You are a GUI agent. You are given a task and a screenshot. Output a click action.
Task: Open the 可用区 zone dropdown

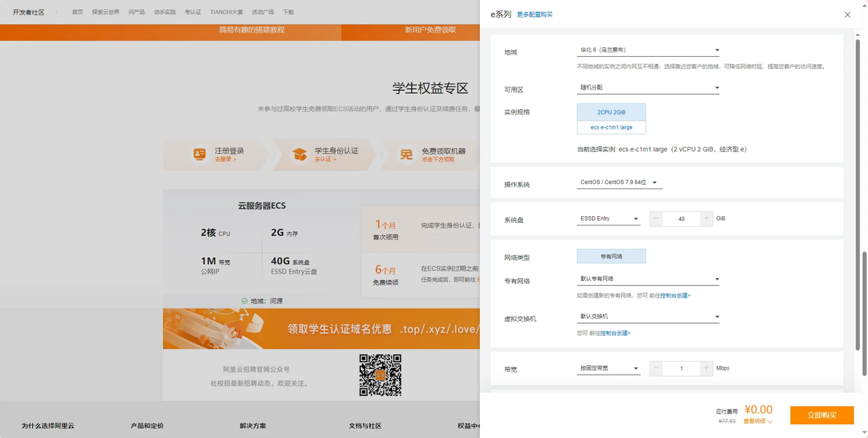coord(647,87)
